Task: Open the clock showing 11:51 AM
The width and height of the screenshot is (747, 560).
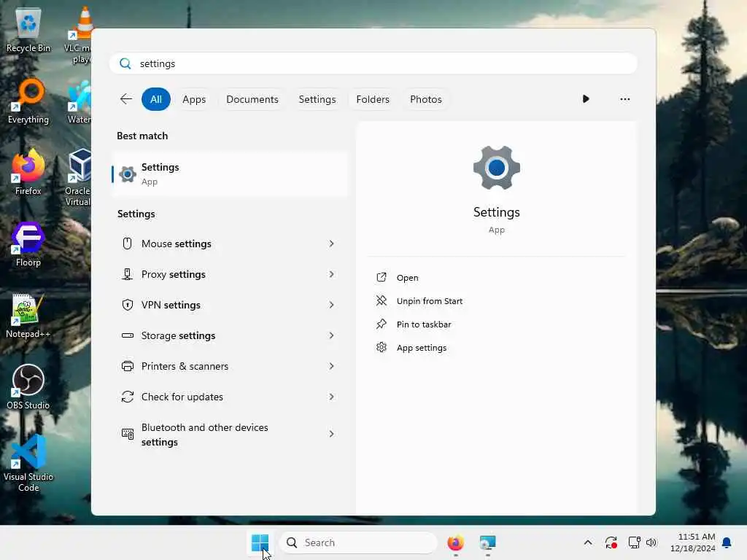Action: 692,542
